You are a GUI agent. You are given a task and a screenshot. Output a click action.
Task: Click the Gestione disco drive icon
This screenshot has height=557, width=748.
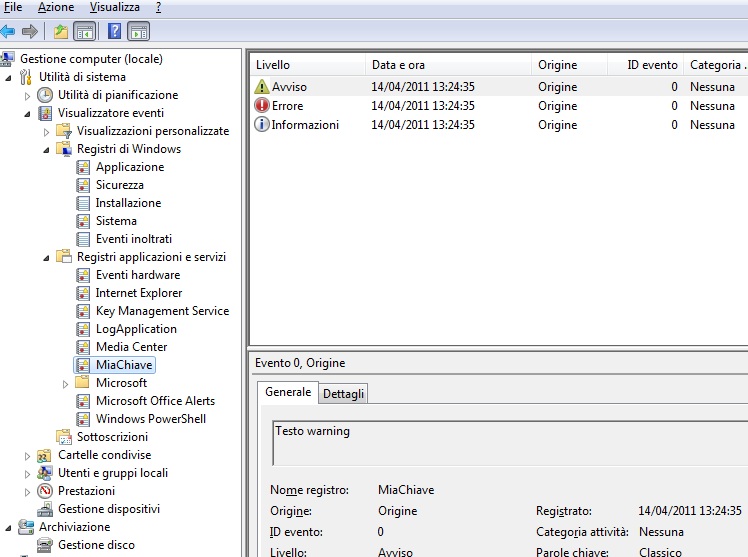pyautogui.click(x=45, y=545)
